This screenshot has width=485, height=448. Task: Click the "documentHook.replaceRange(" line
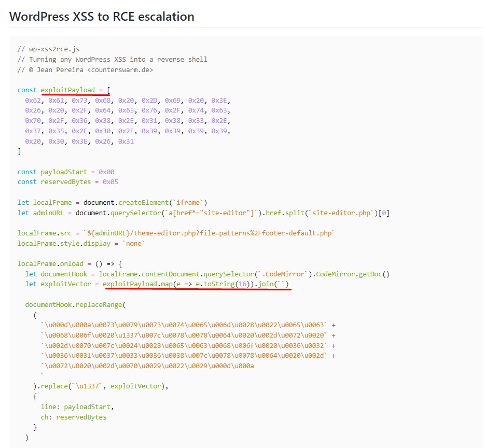coord(75,304)
